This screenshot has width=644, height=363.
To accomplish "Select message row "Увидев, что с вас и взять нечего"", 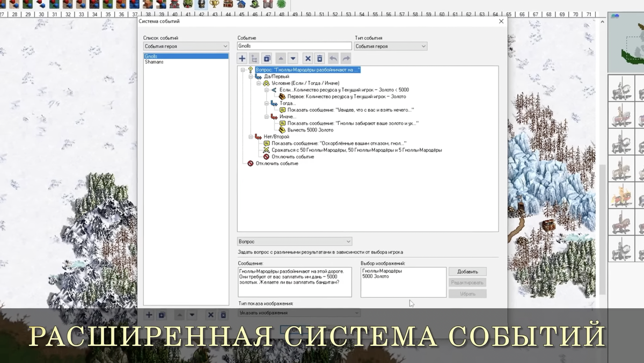I will (350, 110).
